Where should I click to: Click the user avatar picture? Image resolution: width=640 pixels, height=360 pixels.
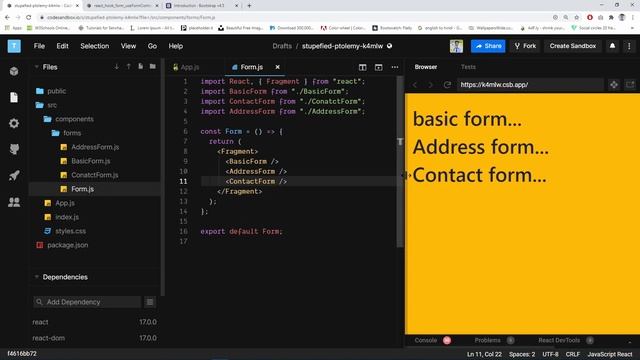point(456,46)
